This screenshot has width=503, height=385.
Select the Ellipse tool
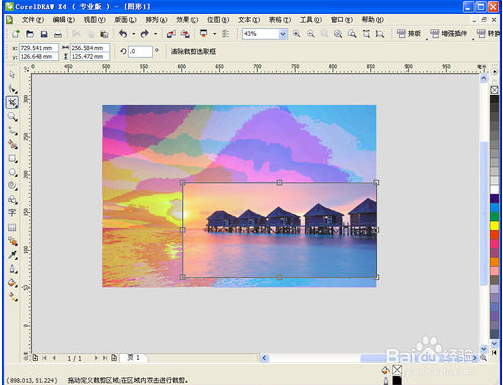coord(12,172)
